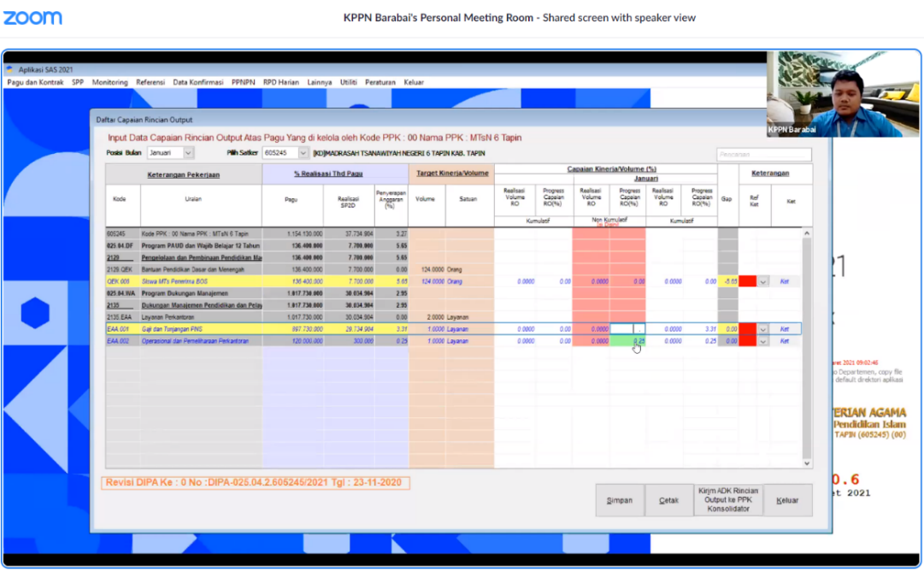Click the table scrollbar down arrow

(x=807, y=463)
